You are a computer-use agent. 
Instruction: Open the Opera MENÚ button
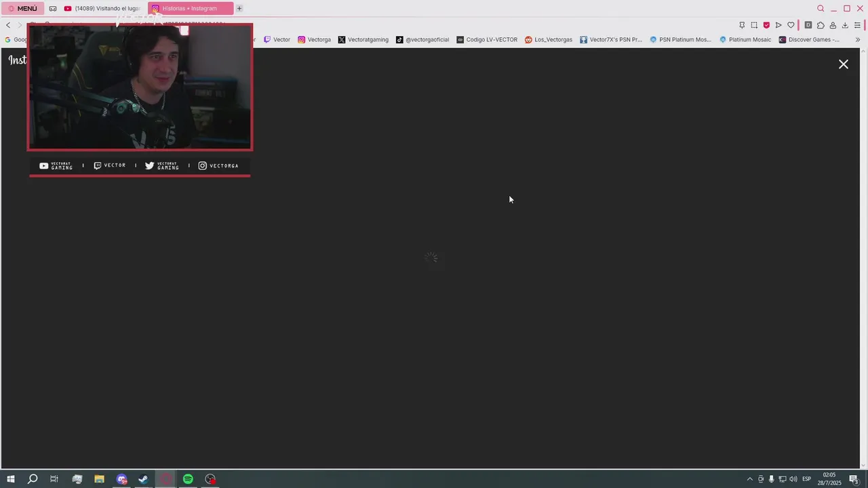[x=23, y=9]
